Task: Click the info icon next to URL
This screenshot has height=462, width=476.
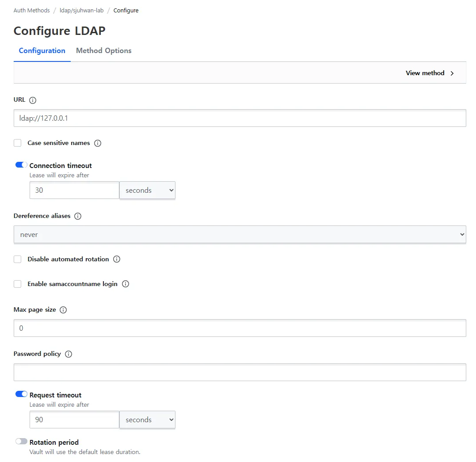Action: (33, 100)
